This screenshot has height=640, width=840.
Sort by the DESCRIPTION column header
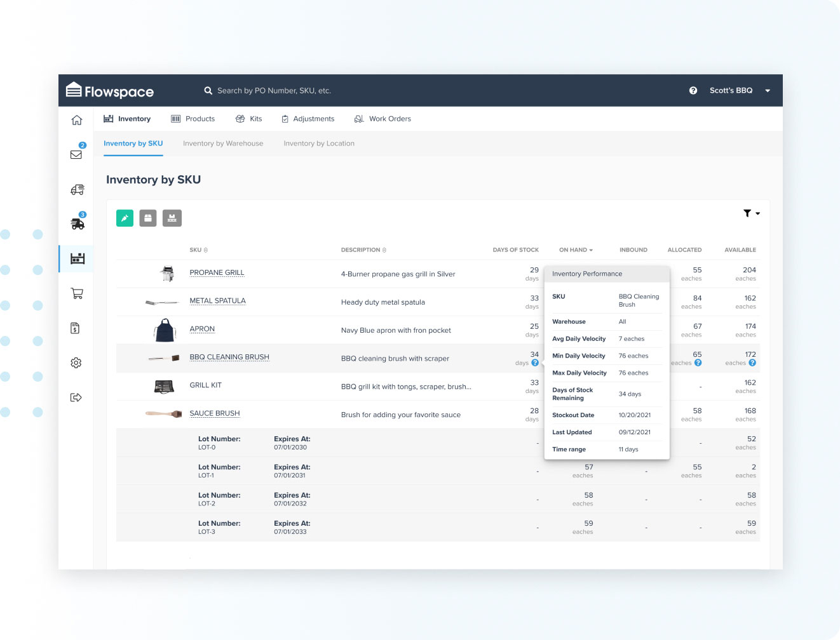tap(363, 250)
